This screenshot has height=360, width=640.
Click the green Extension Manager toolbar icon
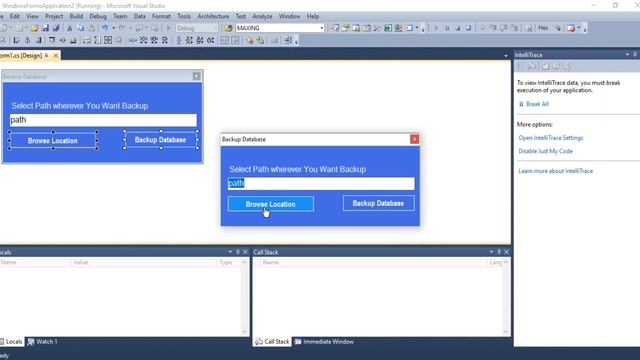pyautogui.click(x=388, y=28)
